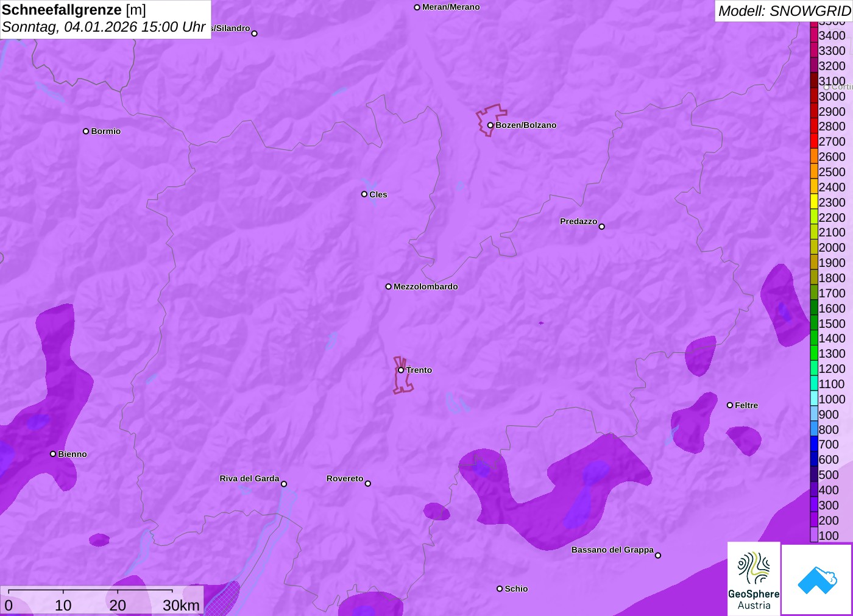This screenshot has width=853, height=616.
Task: Click the Feltre marker dot
Action: [730, 405]
